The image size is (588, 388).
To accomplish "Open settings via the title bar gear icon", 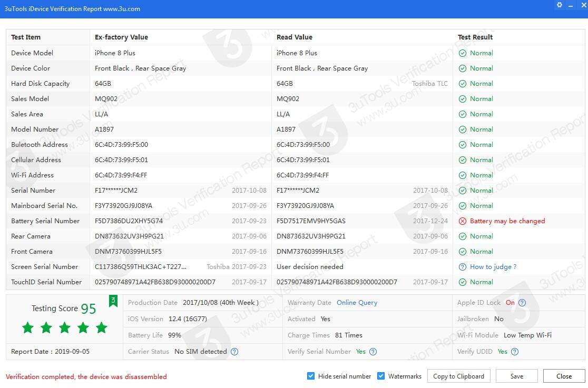I will [x=559, y=5].
